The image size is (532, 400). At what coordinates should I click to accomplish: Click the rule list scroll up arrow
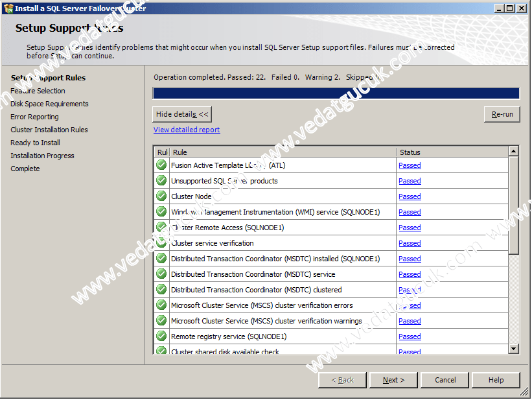tap(513, 151)
